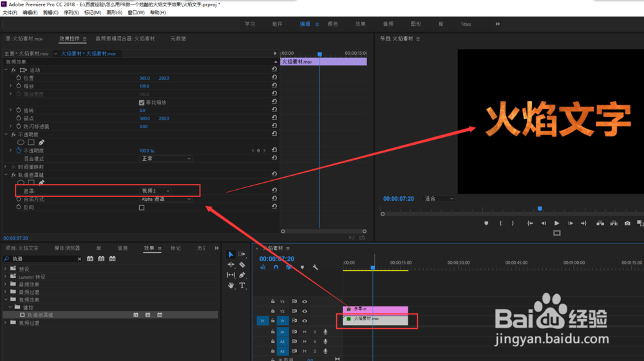
Task: Switch to 音频剪辑混合器 tab
Action: 126,39
